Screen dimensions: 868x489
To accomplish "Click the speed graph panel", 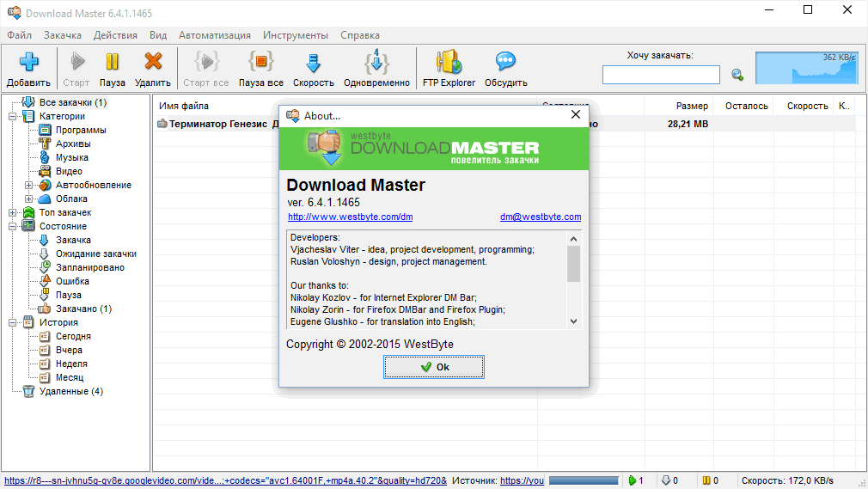I will [807, 68].
